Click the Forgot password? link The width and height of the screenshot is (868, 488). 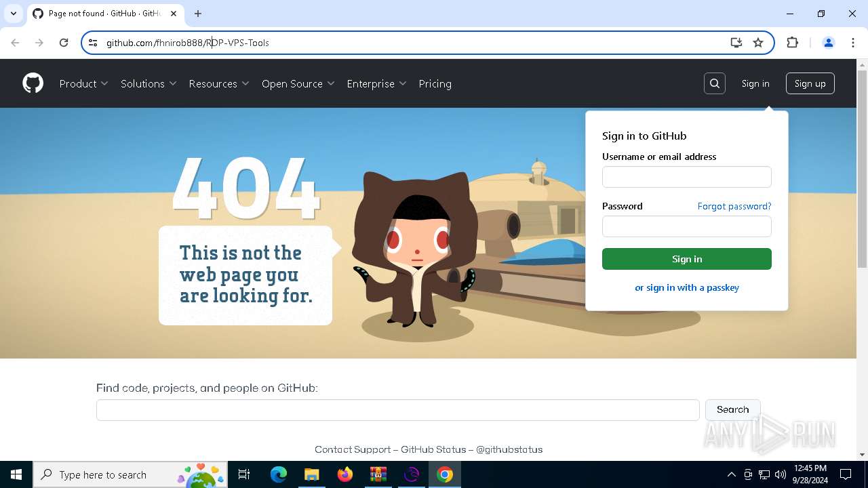pyautogui.click(x=734, y=206)
